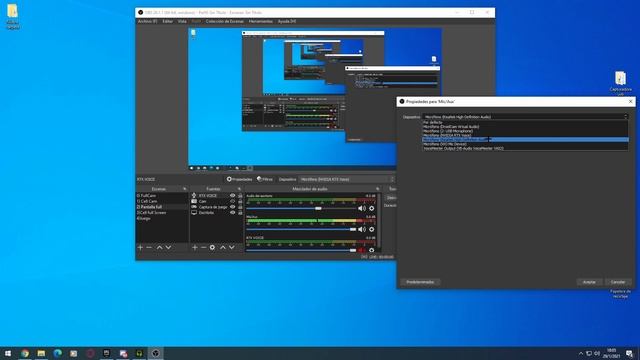Image resolution: width=640 pixels, height=360 pixels.
Task: Add a new scene with the plus icon
Action: coord(140,247)
